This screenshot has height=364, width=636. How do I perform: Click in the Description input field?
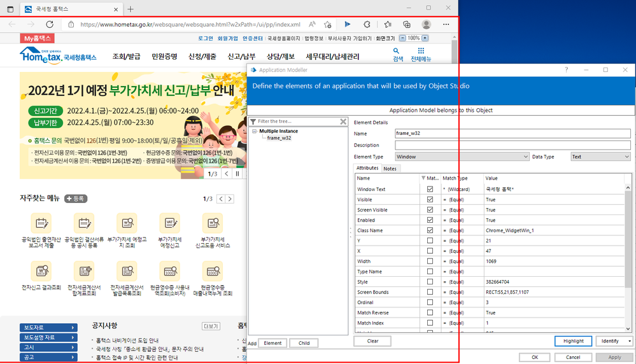tap(512, 145)
